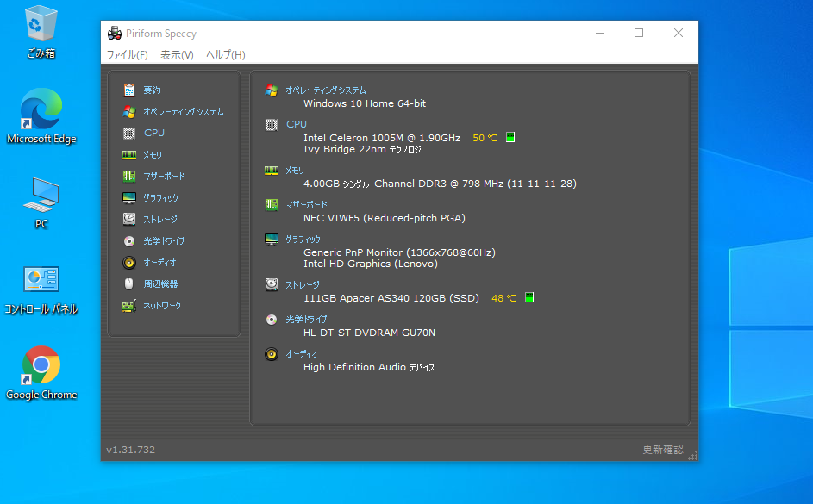
Task: Click HL-DT-ST DVDRAM GU70N text
Action: pos(369,333)
